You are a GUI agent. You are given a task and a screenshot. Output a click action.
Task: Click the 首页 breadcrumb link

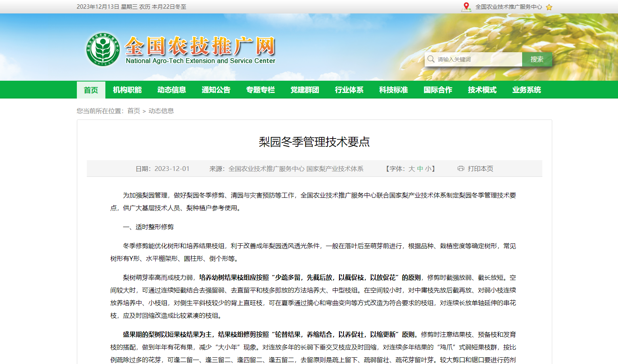(134, 111)
